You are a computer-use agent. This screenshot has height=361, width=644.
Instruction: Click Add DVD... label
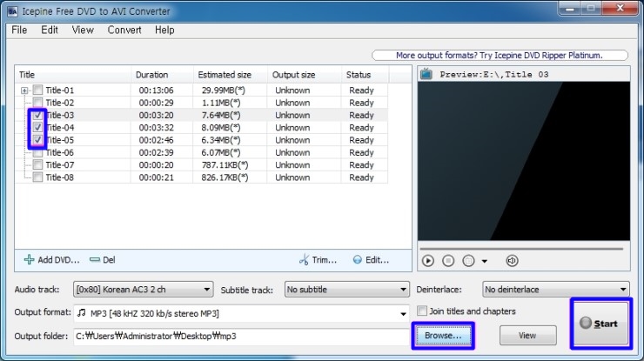[x=58, y=259]
